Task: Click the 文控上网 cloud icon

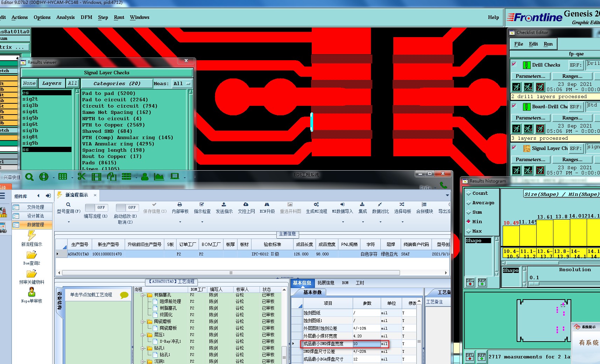Action: click(246, 204)
